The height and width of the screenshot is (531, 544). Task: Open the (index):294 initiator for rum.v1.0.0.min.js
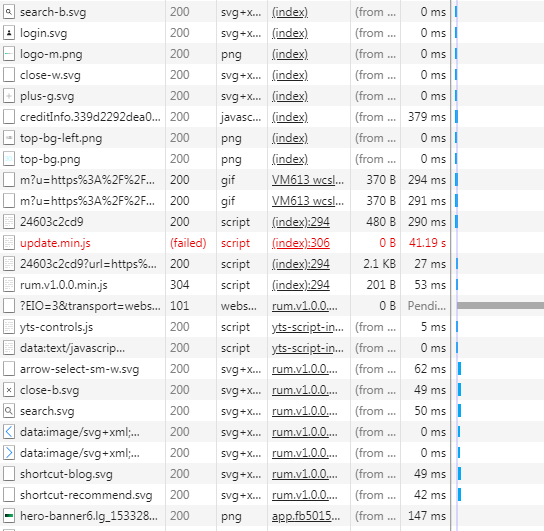click(x=300, y=285)
